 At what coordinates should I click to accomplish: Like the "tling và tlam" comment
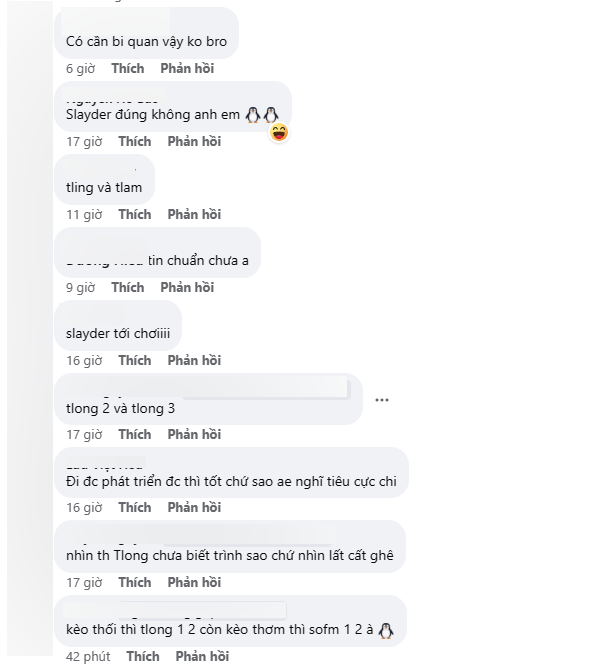(x=134, y=214)
